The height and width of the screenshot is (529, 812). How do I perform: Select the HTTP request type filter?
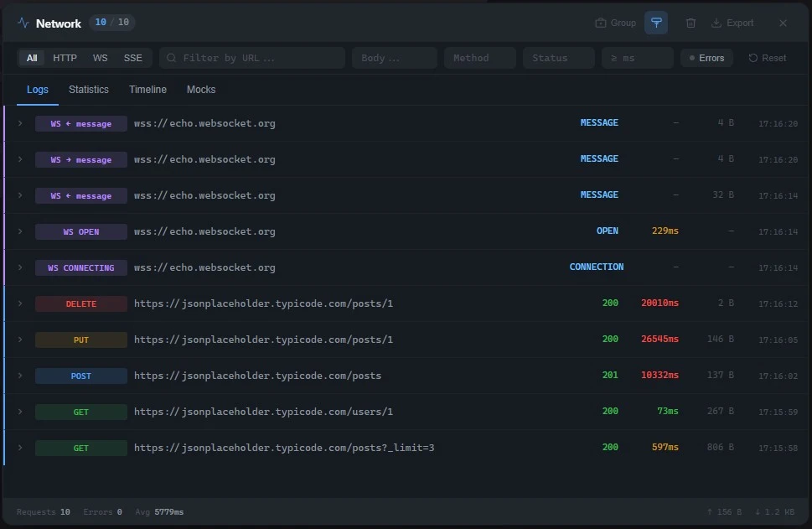click(x=65, y=58)
